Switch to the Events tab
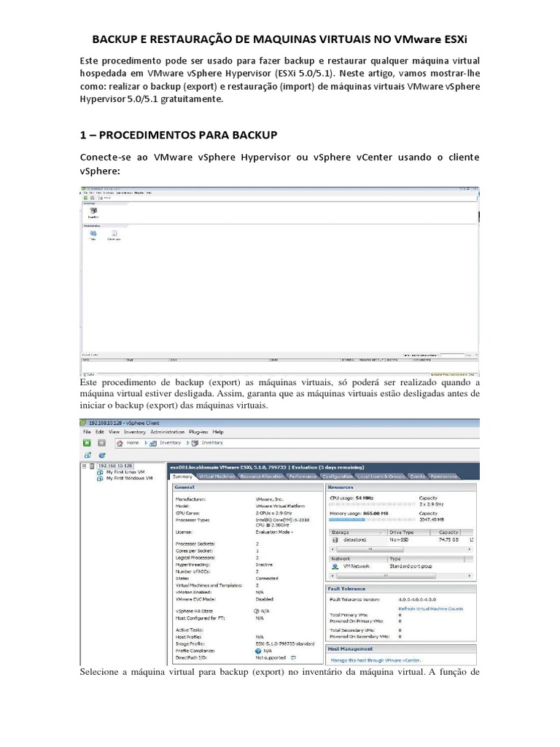Viewport: 560px width, 747px height. (x=418, y=476)
